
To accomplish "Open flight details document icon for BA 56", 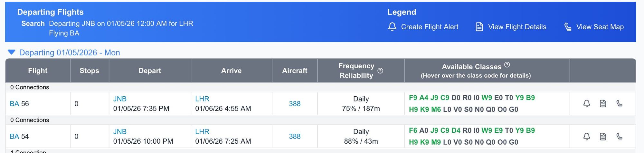I will 603,103.
